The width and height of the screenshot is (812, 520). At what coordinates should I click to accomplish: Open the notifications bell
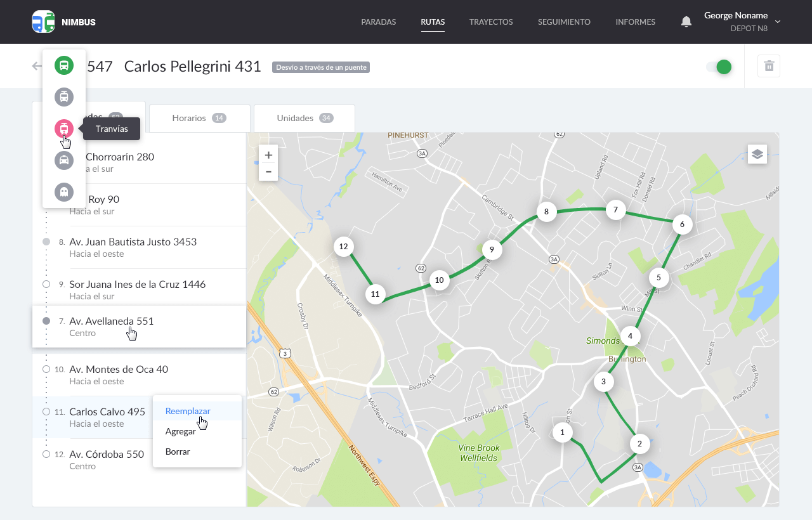686,22
